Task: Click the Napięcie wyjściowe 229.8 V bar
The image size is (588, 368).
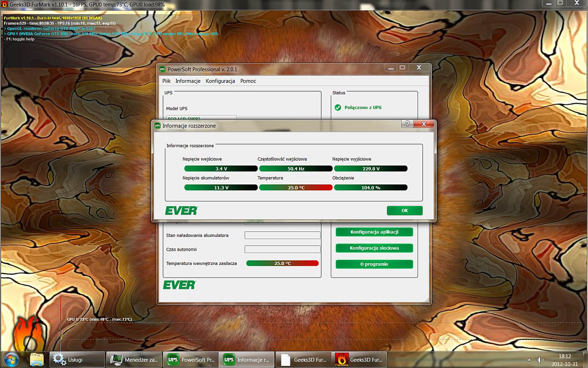Action: [371, 169]
